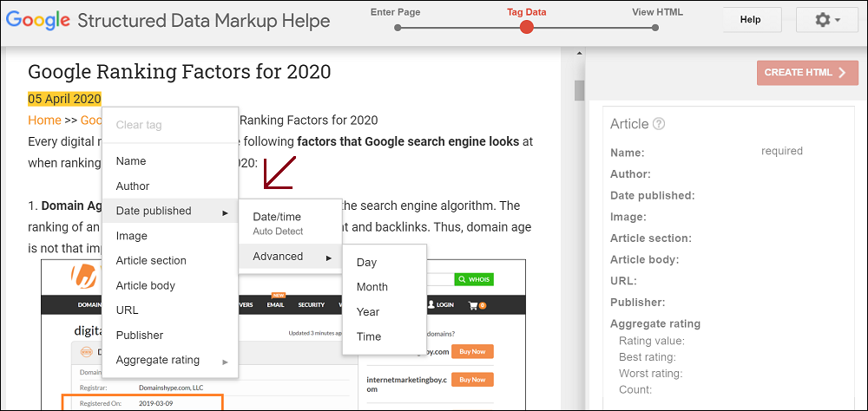Expand the Aggregate rating submenu
This screenshot has width=868, height=411.
coord(170,360)
